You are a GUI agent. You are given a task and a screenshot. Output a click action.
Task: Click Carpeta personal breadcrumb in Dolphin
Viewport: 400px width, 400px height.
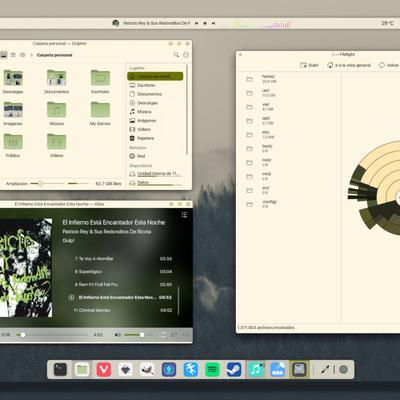(54, 55)
